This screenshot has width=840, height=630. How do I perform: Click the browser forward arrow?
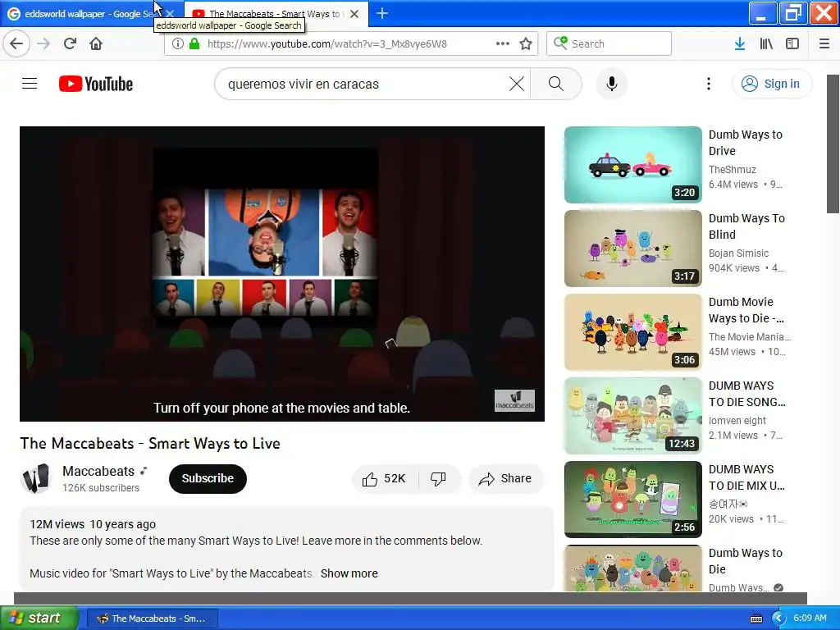(43, 44)
